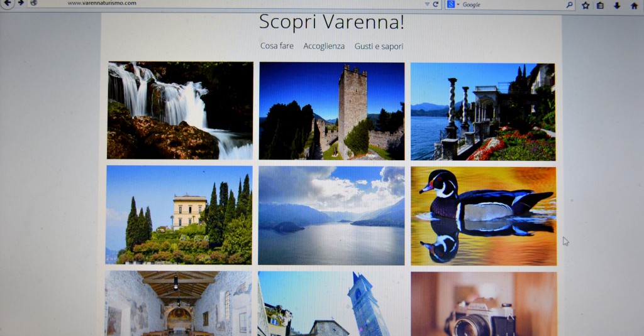Click the vintage camera photo thumbnail
Image resolution: width=644 pixels, height=336 pixels.
pos(484,304)
